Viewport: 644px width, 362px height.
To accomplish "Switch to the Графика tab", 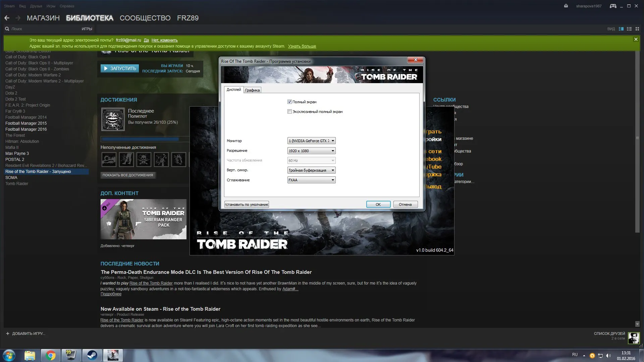I will click(252, 90).
